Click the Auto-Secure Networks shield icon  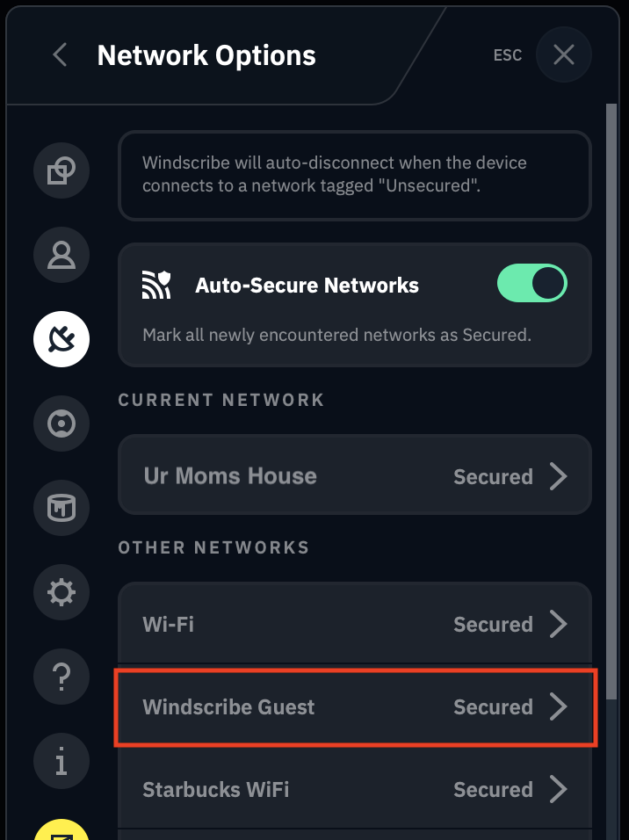pos(156,283)
